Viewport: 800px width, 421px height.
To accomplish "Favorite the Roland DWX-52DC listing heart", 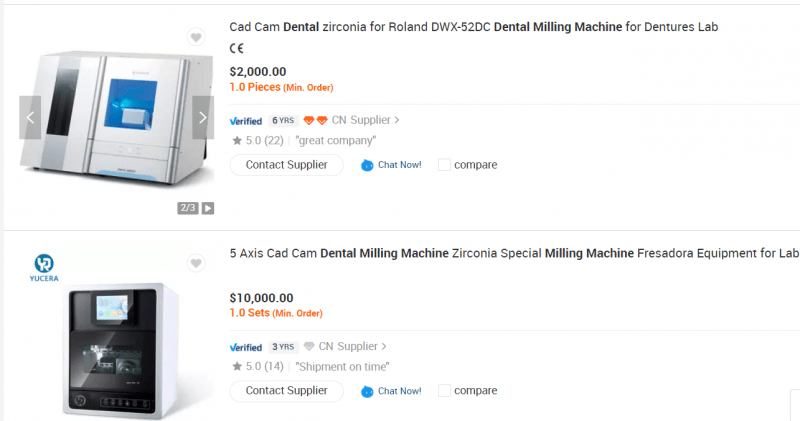I will 196,38.
